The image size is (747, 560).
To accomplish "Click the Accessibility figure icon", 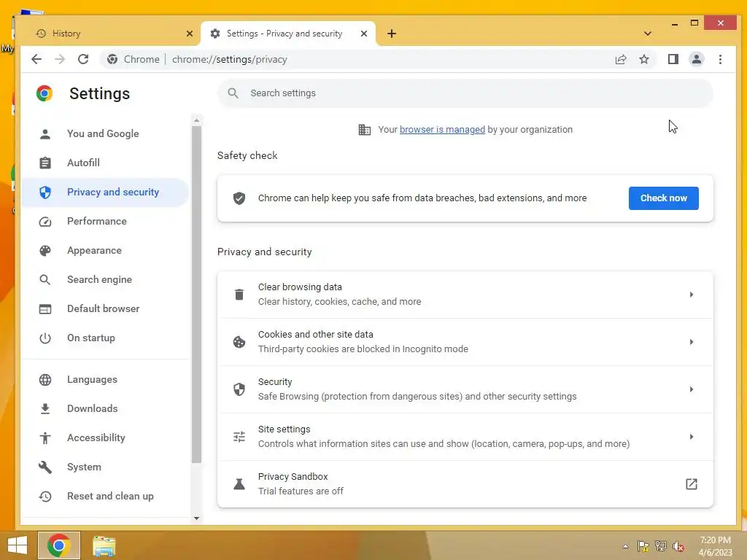I will [x=45, y=437].
